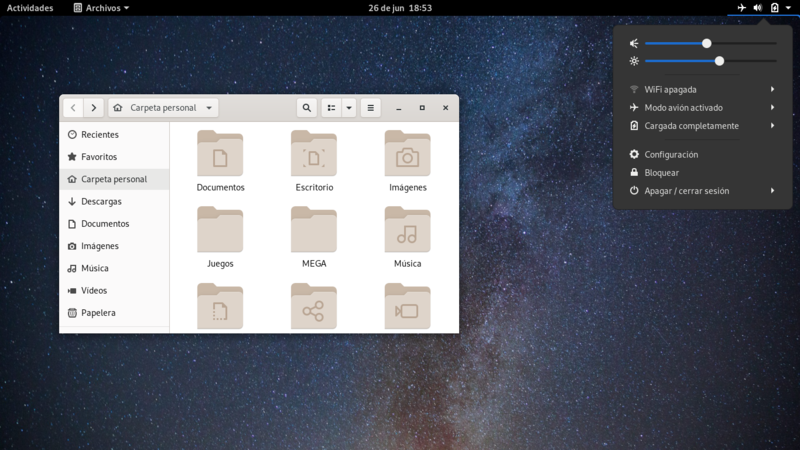Open the Imágenes folder icon
Image resolution: width=800 pixels, height=450 pixels.
408,154
